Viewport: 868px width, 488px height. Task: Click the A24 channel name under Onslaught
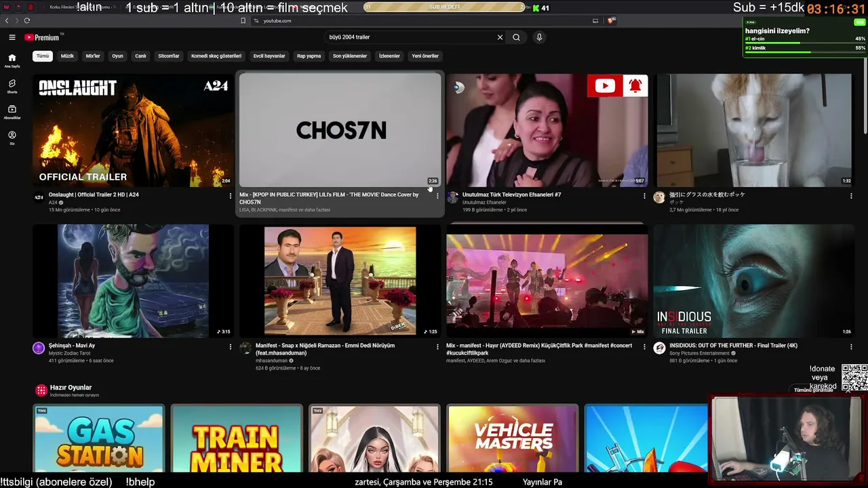point(53,203)
